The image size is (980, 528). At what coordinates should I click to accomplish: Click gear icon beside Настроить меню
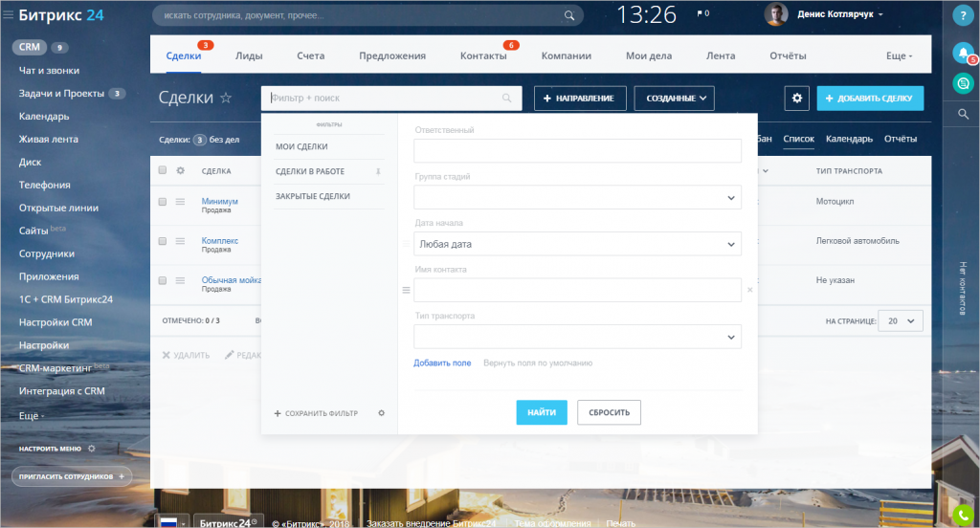(x=91, y=449)
